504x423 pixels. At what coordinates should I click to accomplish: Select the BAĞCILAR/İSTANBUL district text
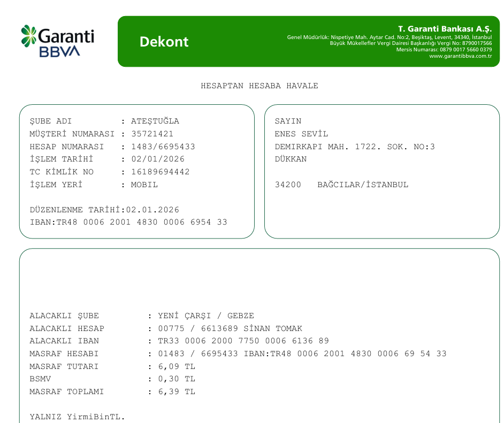pyautogui.click(x=363, y=184)
